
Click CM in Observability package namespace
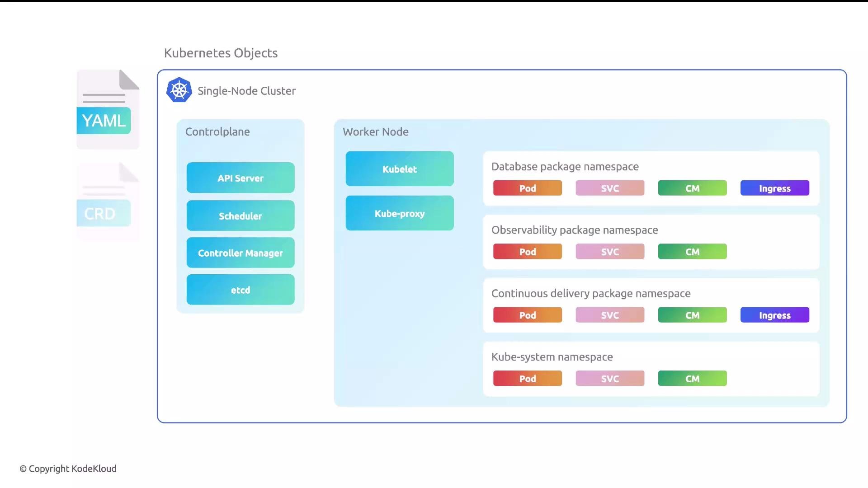693,251
